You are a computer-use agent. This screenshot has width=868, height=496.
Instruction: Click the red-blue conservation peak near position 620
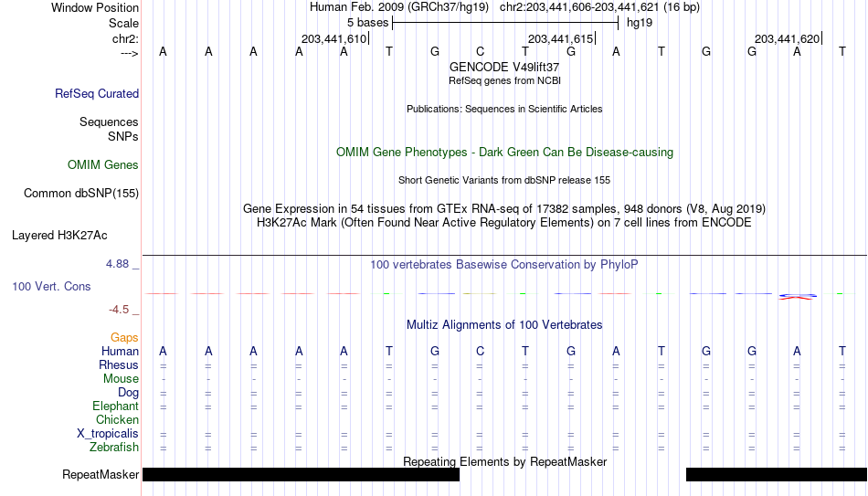797,297
